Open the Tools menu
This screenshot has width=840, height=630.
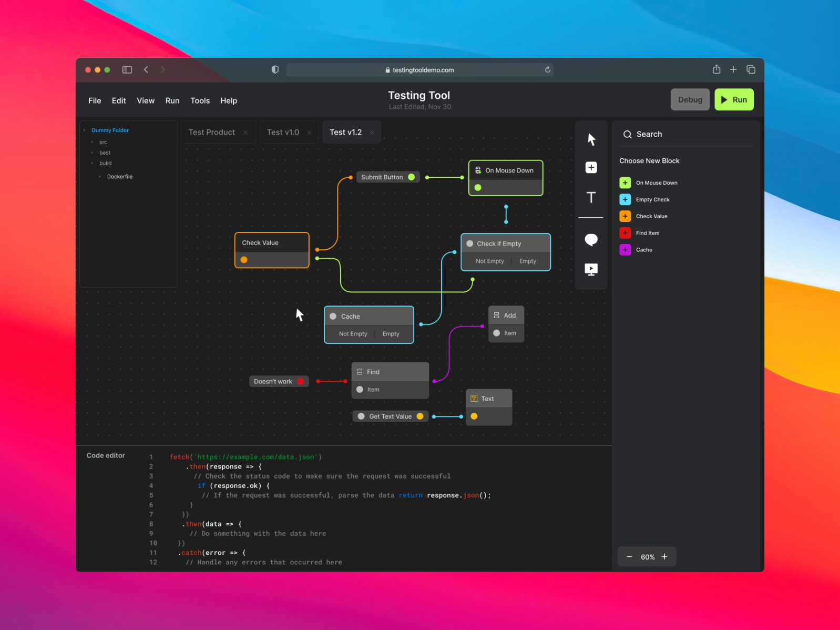[x=200, y=100]
